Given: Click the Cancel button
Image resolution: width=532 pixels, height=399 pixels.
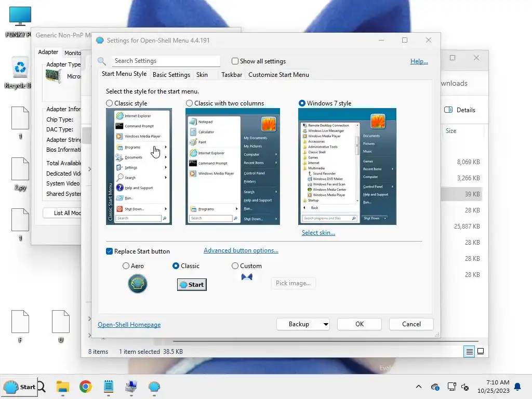Looking at the screenshot, I should pyautogui.click(x=411, y=324).
